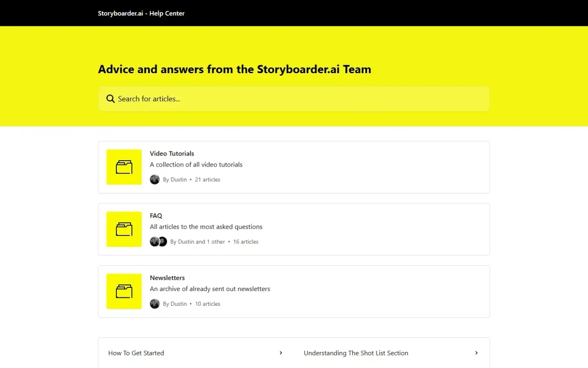The image size is (588, 368).
Task: Click chevron next to Understanding The Shot List Section
Action: pos(476,353)
